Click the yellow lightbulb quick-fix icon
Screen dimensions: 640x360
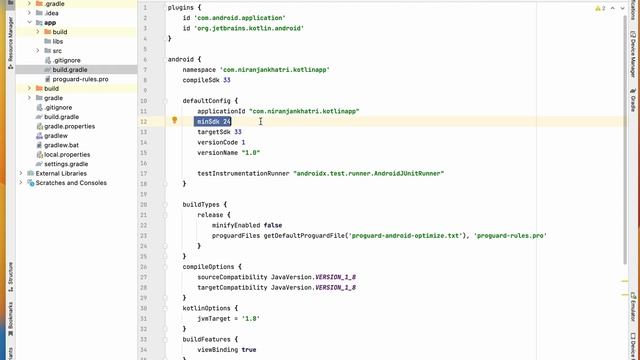[175, 120]
